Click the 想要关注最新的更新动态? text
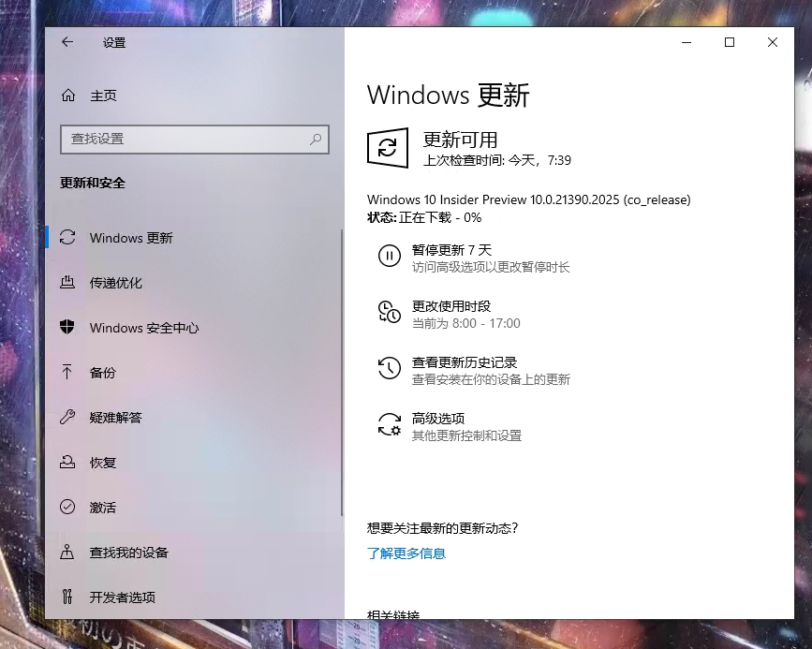The width and height of the screenshot is (812, 649). [443, 528]
